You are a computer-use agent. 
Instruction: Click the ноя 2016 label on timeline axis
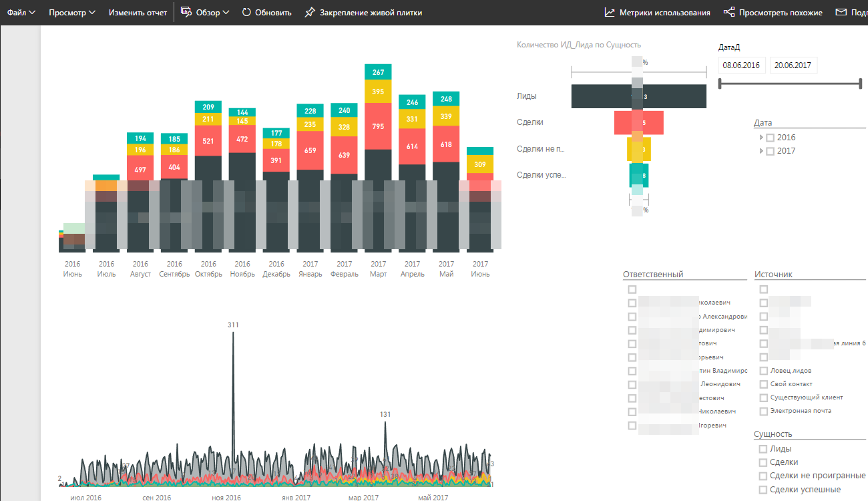click(x=226, y=498)
